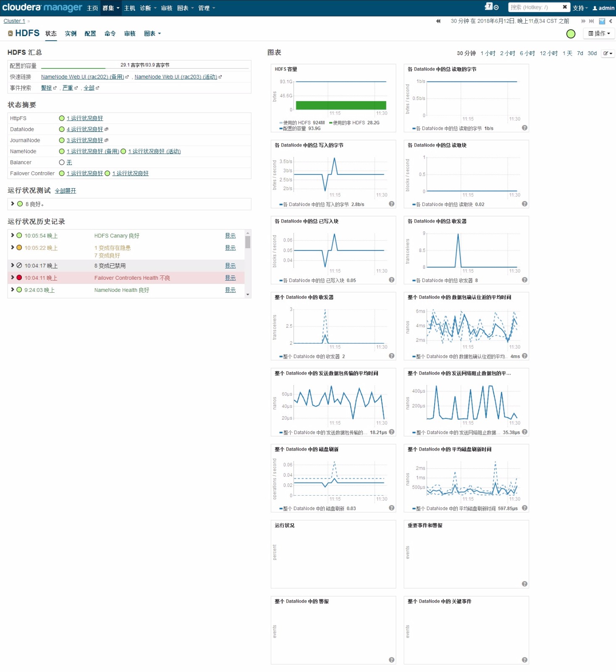Open 警报 event search link
The image size is (616, 672).
(46, 88)
